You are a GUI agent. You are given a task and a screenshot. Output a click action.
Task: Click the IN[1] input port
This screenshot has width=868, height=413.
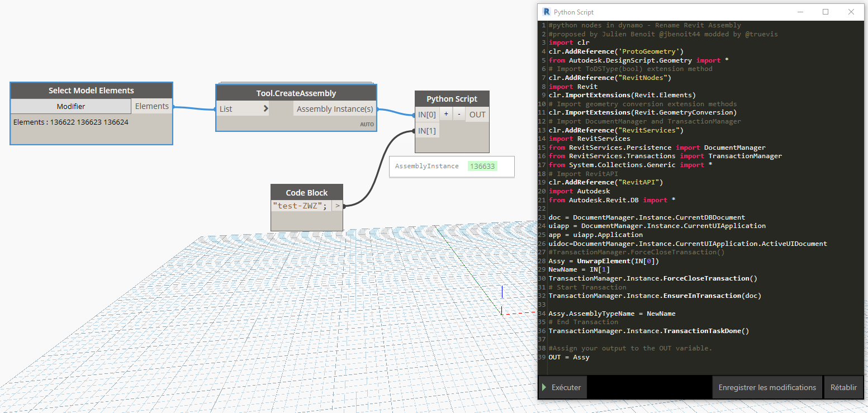tap(427, 131)
